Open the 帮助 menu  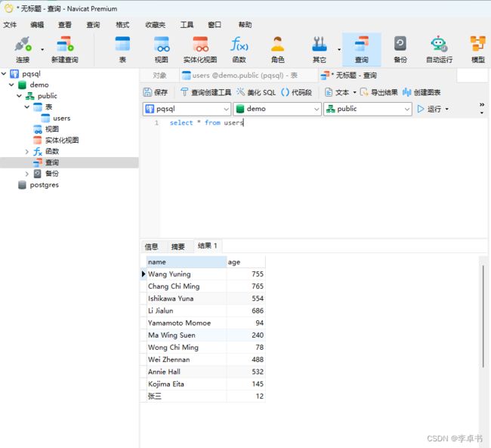click(245, 25)
